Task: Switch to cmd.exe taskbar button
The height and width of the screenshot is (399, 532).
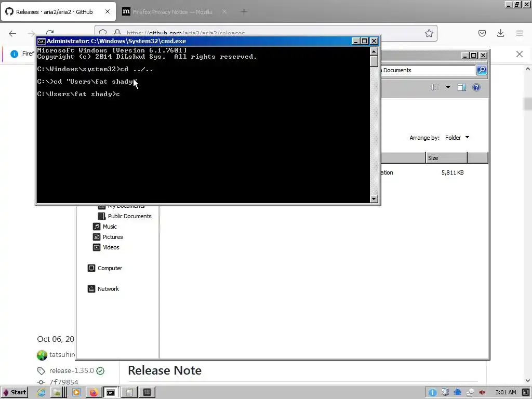Action: (111, 393)
